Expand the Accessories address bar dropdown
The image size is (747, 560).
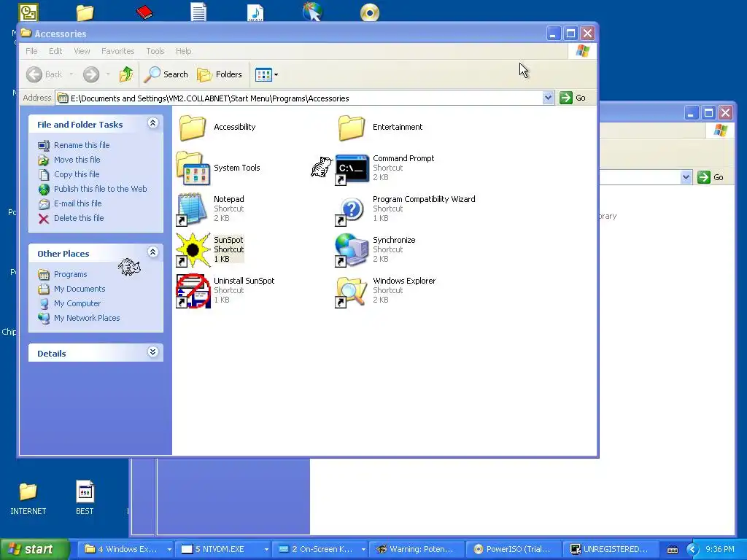pyautogui.click(x=548, y=98)
